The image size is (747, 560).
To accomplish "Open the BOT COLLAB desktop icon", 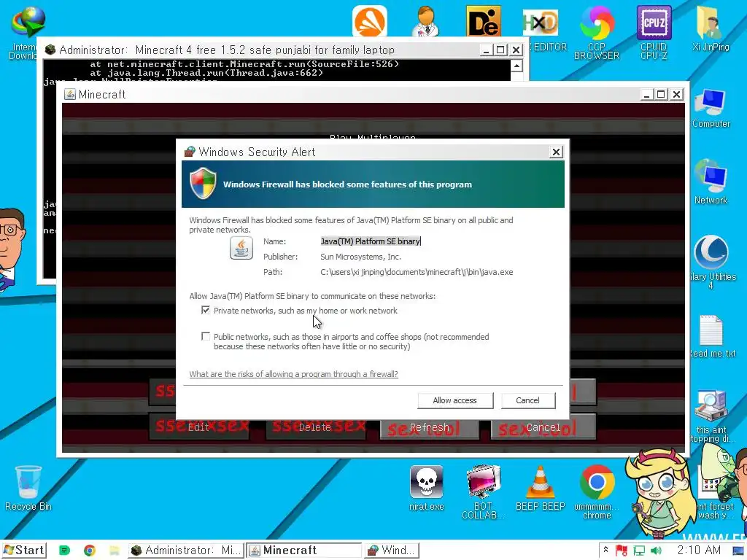I will click(x=483, y=492).
